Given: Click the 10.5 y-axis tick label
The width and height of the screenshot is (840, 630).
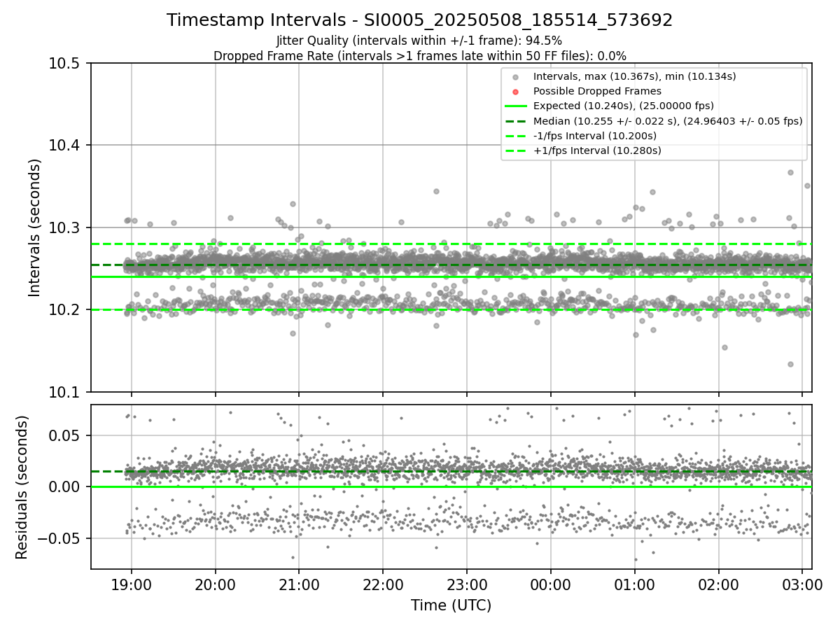Looking at the screenshot, I should pyautogui.click(x=65, y=63).
